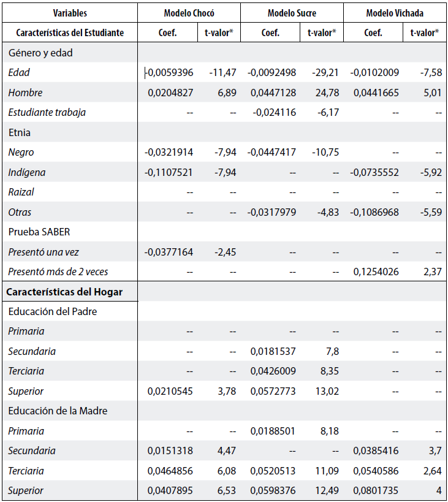Click the Estudiante trabaja row label

(47, 113)
